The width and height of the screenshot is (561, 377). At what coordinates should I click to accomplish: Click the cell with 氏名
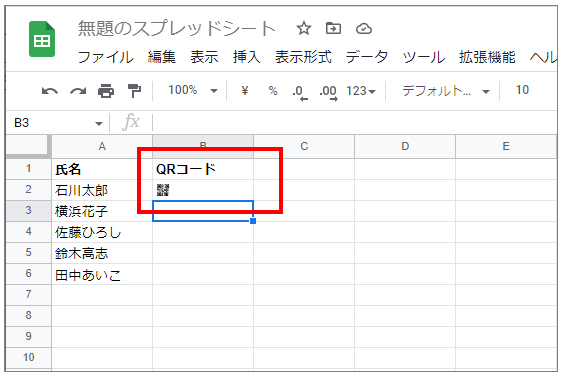[102, 169]
